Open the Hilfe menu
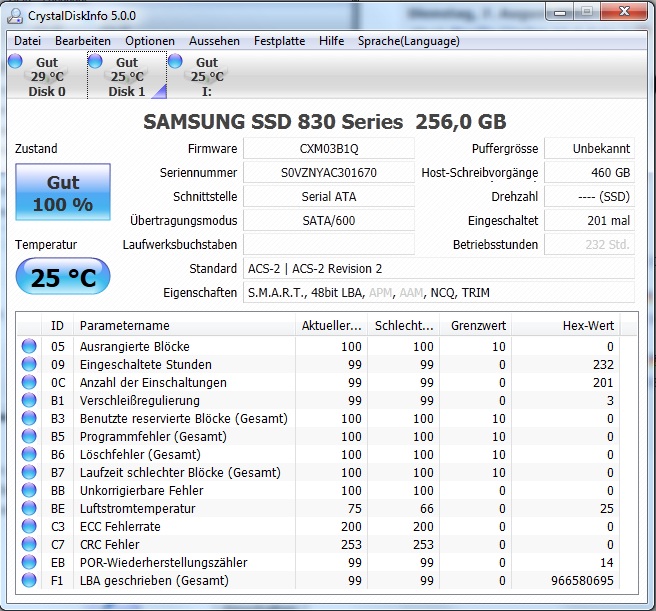Viewport: 656px width, 611px height. pos(331,41)
